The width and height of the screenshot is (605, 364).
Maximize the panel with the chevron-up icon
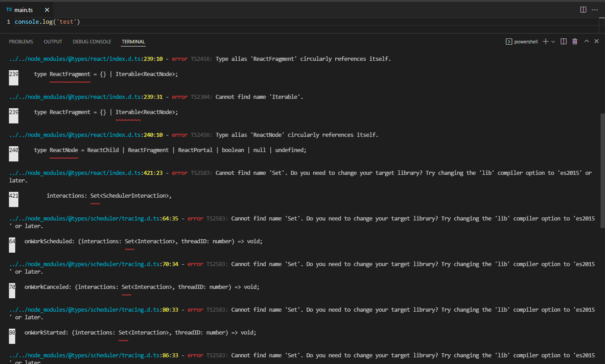coord(586,41)
